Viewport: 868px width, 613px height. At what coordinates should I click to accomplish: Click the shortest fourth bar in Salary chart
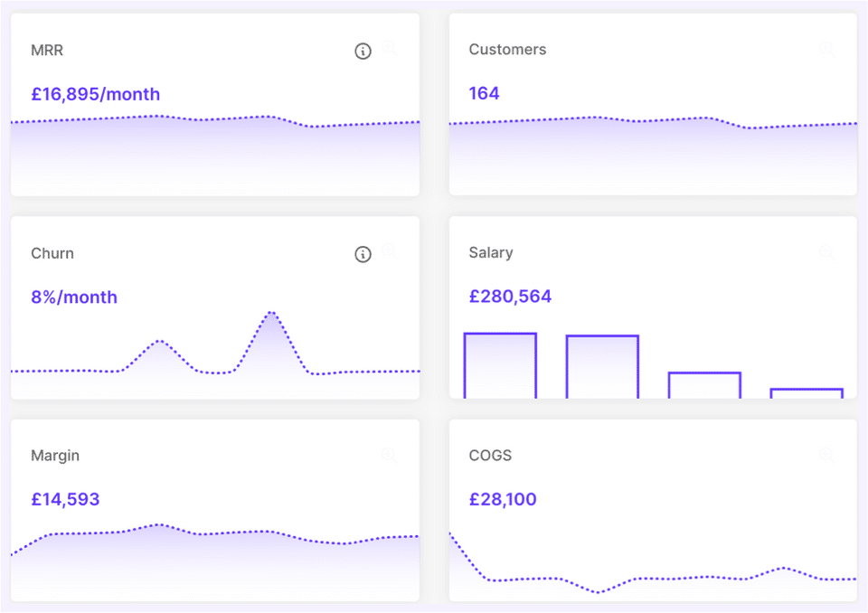tap(807, 393)
